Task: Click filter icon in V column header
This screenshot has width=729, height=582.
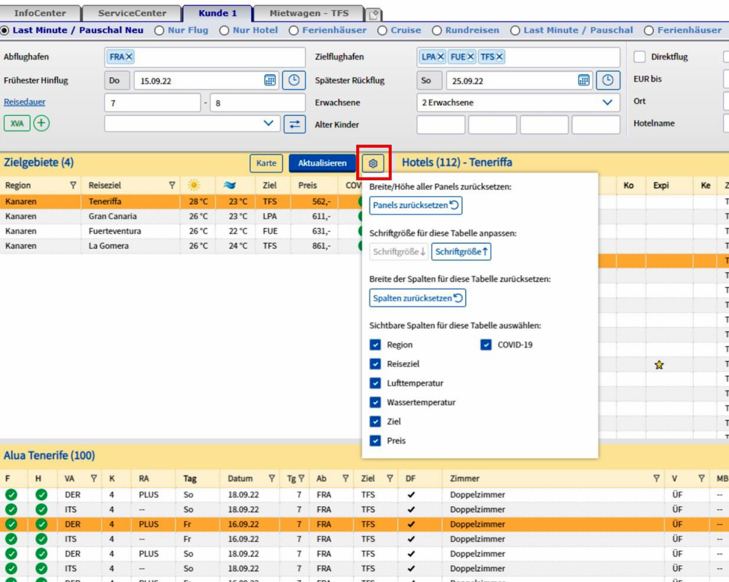Action: [701, 478]
